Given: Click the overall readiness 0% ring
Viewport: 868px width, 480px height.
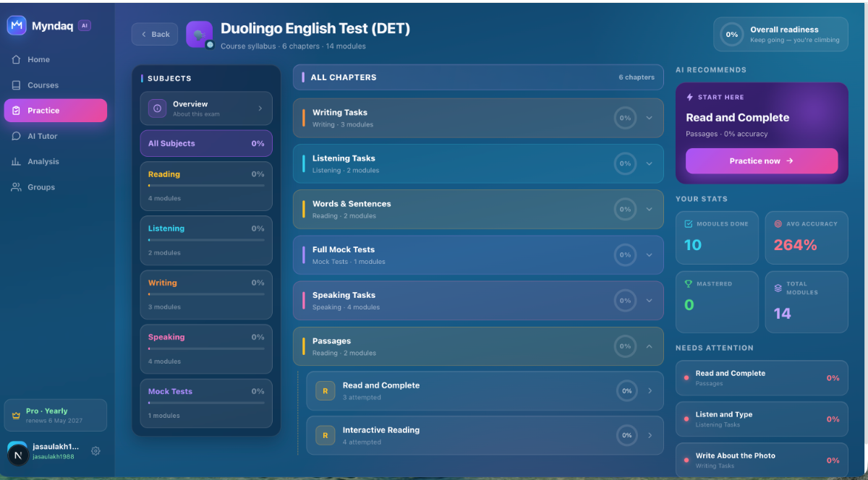Looking at the screenshot, I should click(x=732, y=34).
